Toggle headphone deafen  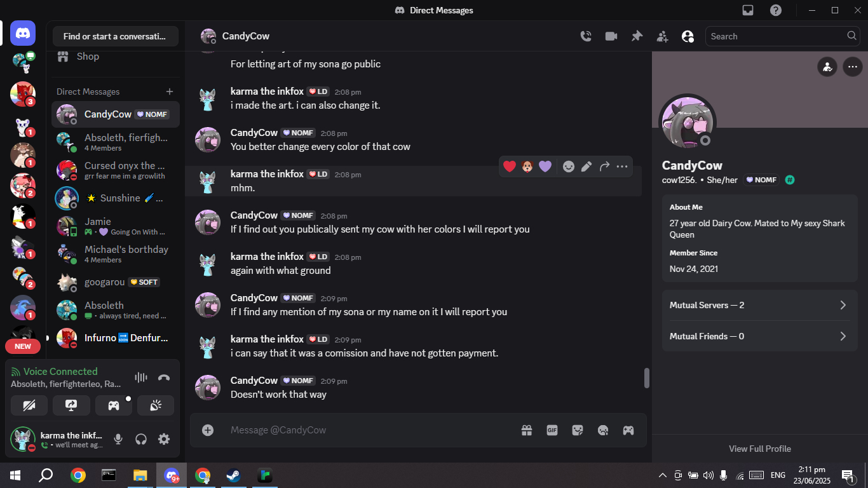(141, 439)
